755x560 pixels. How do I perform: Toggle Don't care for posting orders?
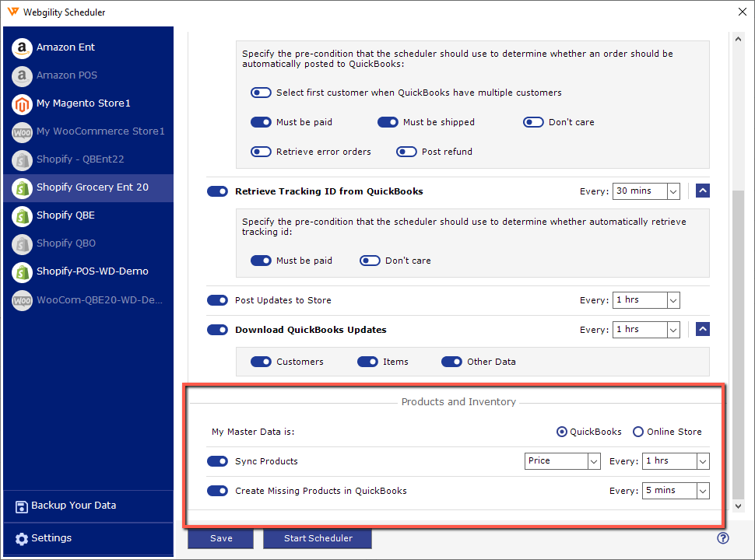[533, 122]
